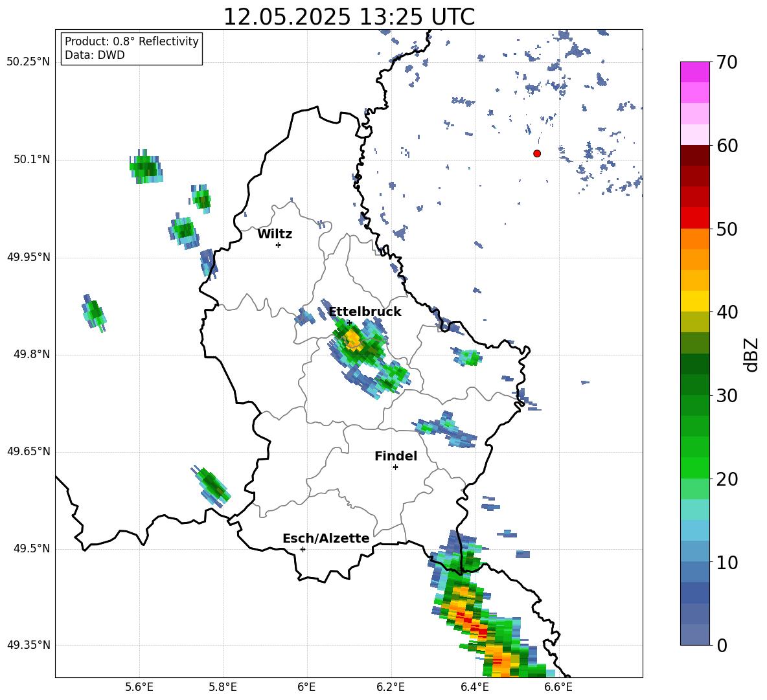Click the "6.6°E" longitude label
This screenshot has height=700, width=767.
(558, 687)
